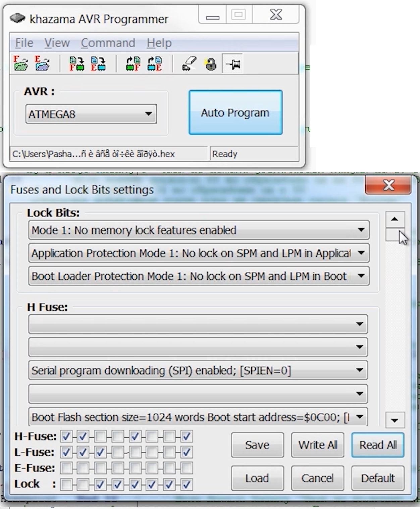The height and width of the screenshot is (509, 420).
Task: Click the Load EEPROM file folder icon
Action: tap(42, 63)
